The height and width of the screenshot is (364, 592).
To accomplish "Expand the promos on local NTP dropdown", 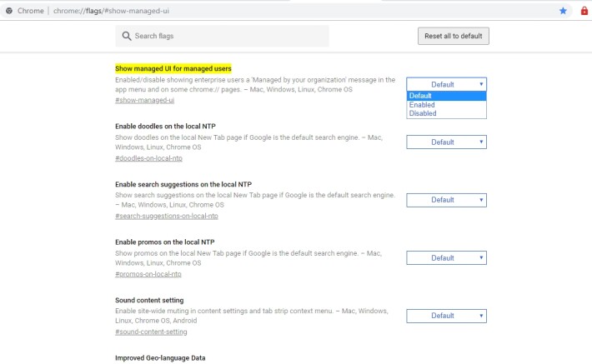I will [446, 258].
